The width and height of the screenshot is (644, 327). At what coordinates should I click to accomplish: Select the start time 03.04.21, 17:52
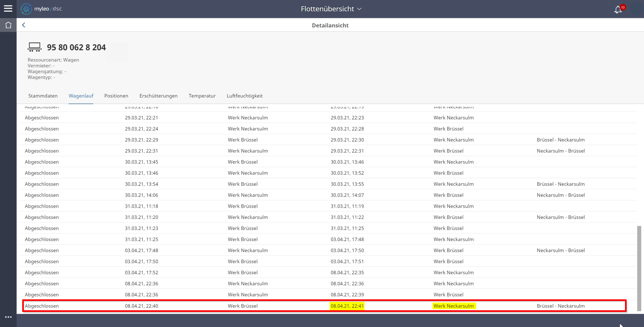click(141, 273)
